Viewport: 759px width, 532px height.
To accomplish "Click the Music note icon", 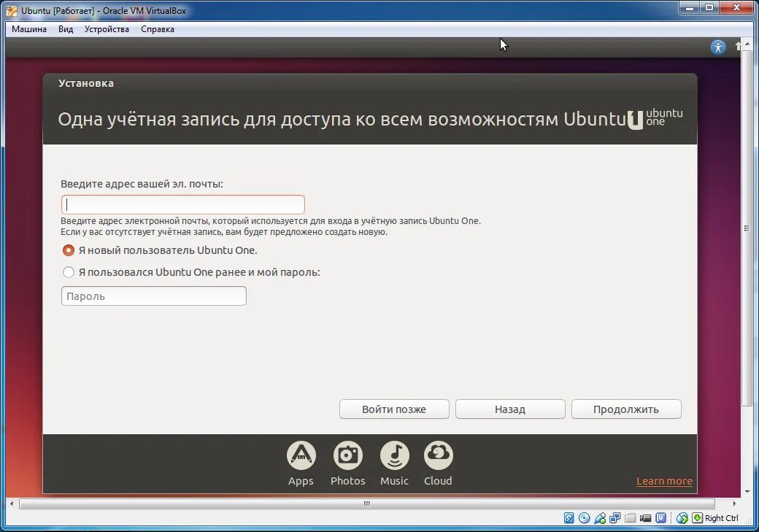I will point(395,455).
